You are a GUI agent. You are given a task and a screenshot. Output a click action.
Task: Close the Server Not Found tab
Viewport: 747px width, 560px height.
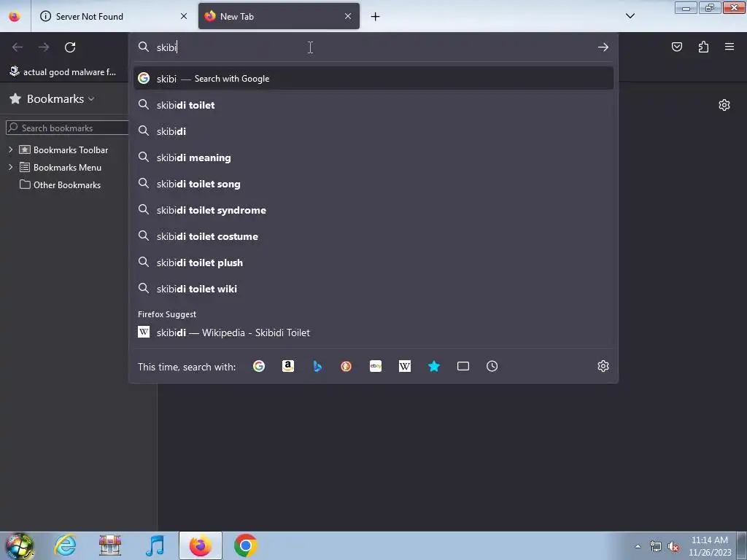pos(184,16)
